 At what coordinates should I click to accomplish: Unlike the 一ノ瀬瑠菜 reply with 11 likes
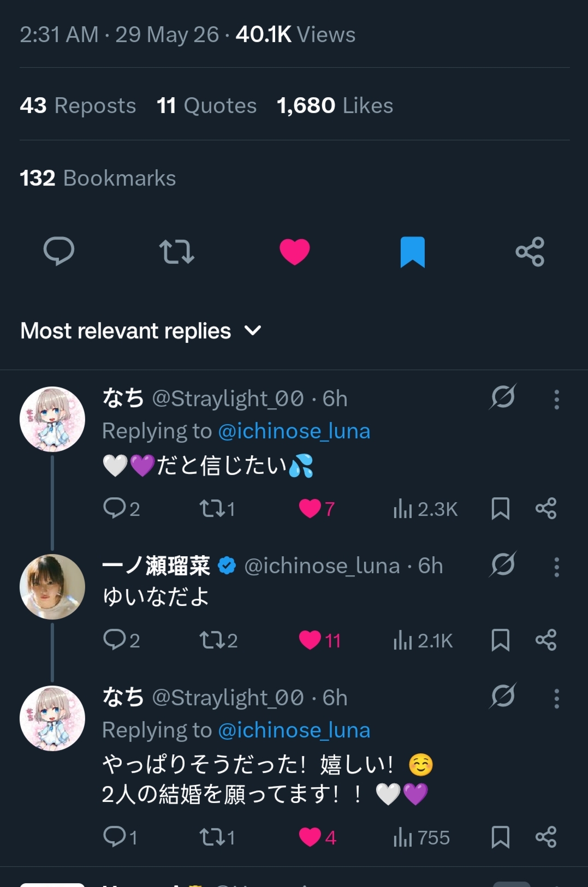tap(320, 640)
